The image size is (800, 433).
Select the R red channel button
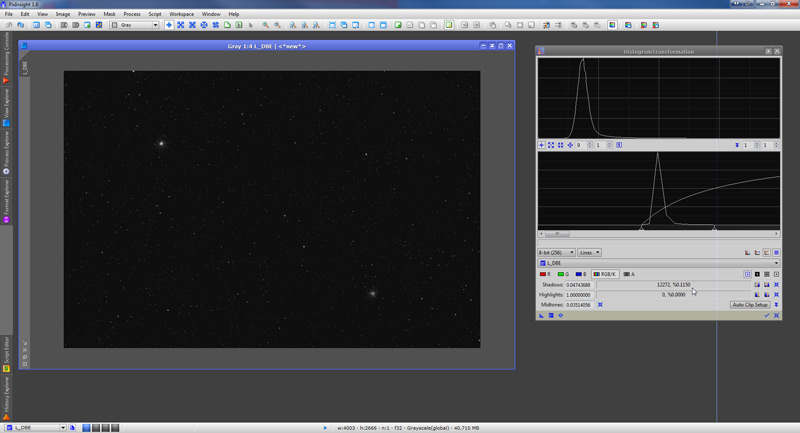[x=546, y=273]
